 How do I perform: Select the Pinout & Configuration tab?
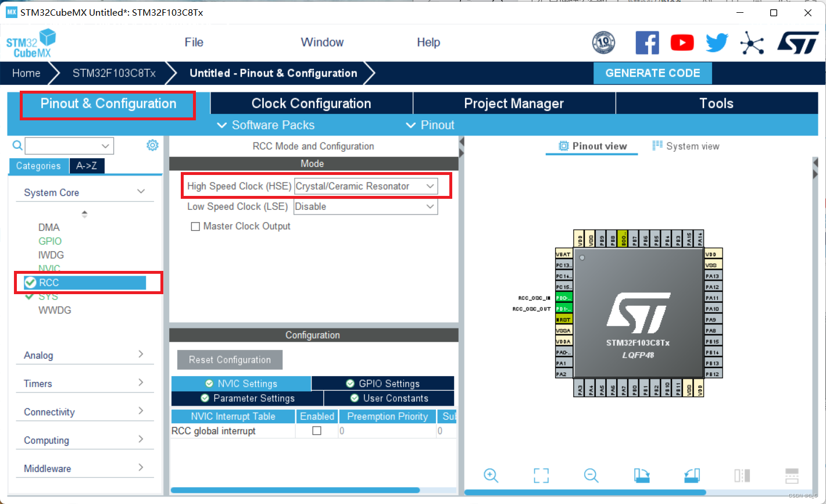pyautogui.click(x=108, y=103)
